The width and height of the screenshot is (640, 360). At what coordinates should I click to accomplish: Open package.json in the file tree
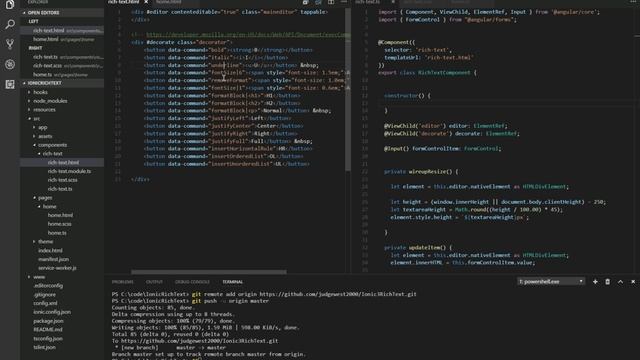(x=48, y=321)
